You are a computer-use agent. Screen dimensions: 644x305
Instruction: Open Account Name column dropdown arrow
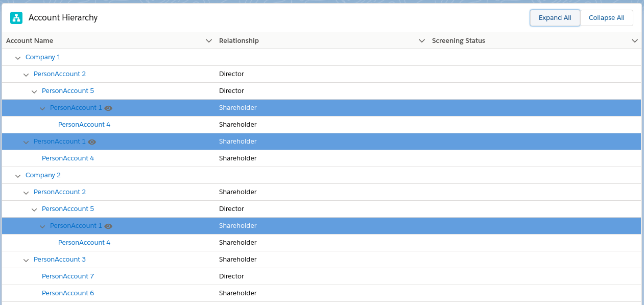[x=208, y=41]
